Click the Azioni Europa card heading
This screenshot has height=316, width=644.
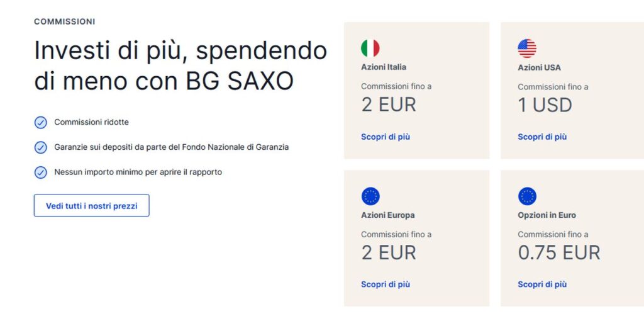tap(387, 215)
